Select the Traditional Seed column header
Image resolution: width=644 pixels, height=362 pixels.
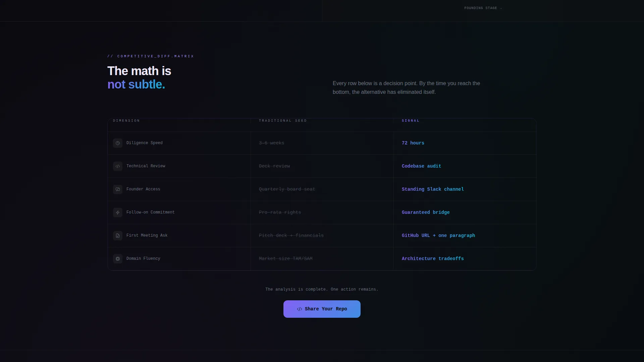pos(283,121)
